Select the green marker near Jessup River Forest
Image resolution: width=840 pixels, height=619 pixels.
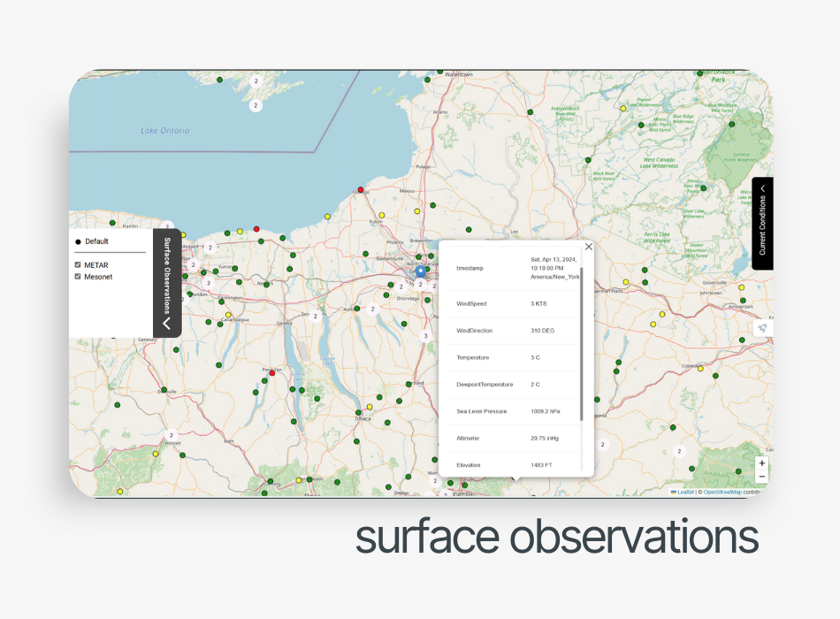tap(704, 188)
